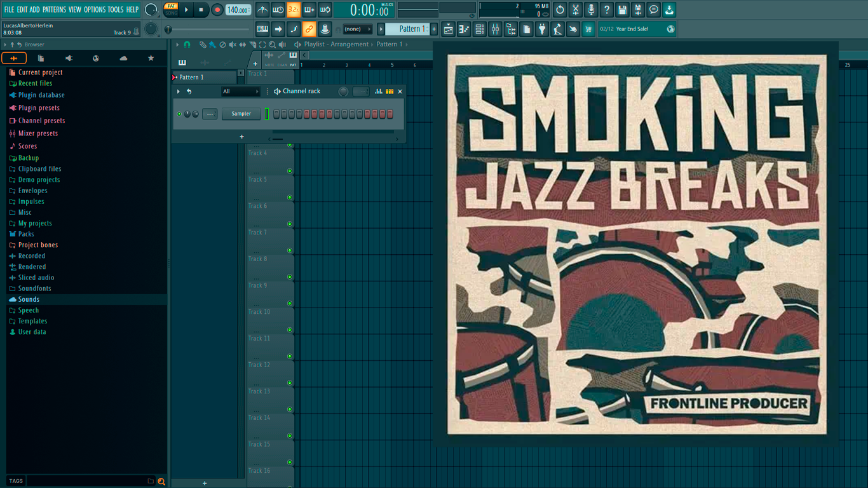Select the Mute tool in playlist

click(x=233, y=44)
